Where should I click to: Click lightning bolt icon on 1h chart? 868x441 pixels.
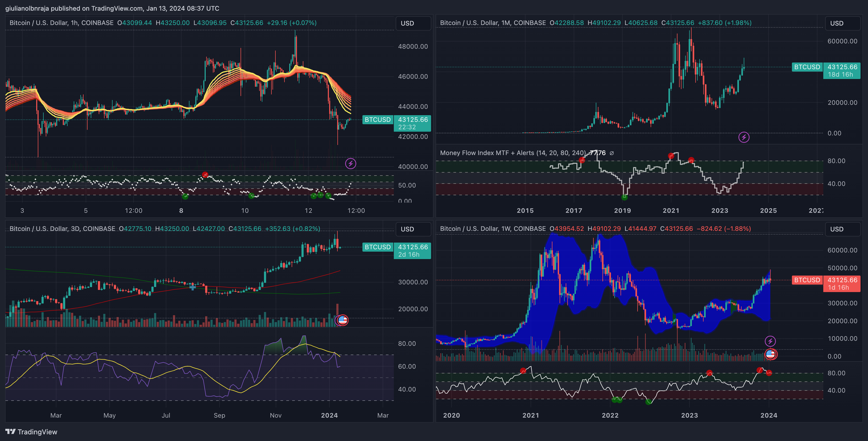point(350,164)
